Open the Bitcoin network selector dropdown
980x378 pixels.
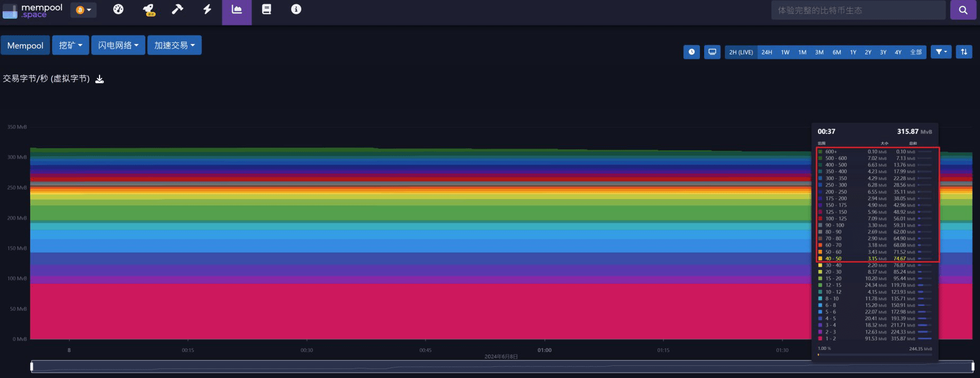pyautogui.click(x=84, y=10)
